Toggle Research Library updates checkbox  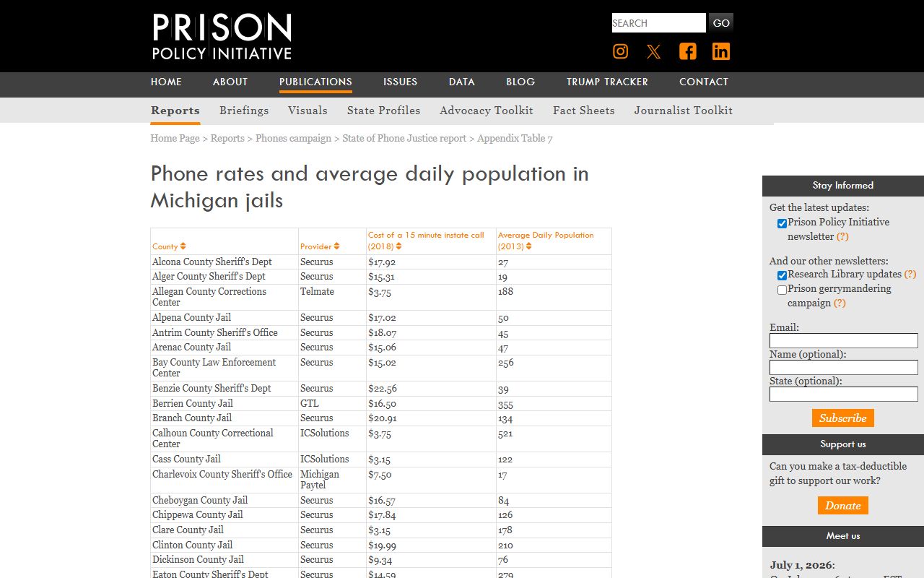tap(782, 275)
